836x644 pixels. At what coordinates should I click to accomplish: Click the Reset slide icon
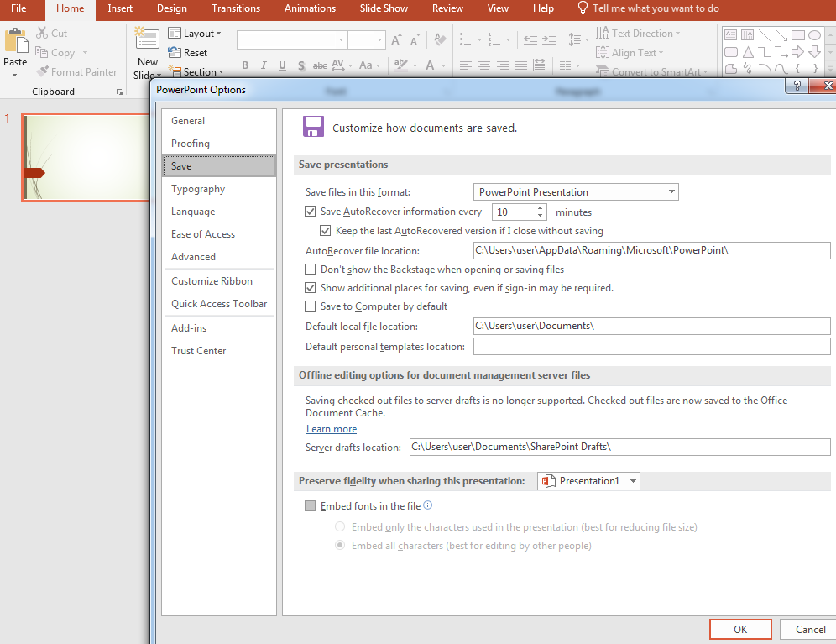175,52
